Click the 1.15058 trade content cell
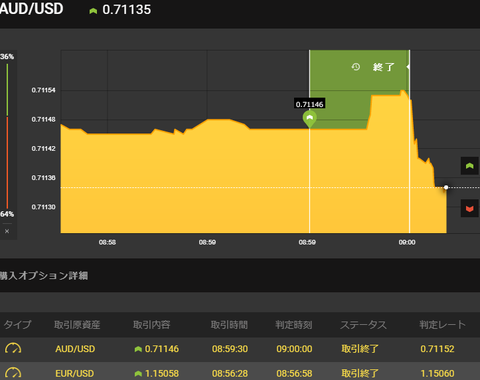The width and height of the screenshot is (480, 380). pyautogui.click(x=157, y=373)
